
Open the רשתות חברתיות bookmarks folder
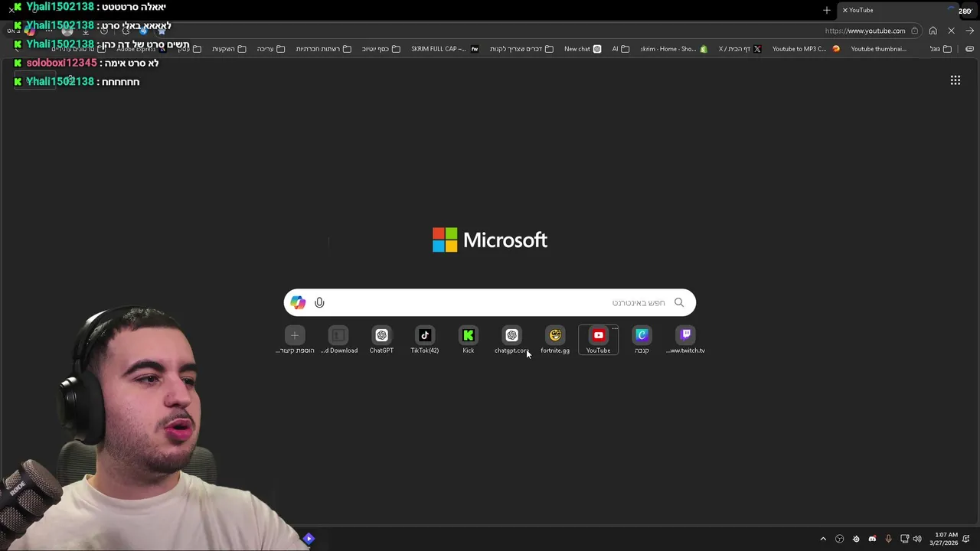pyautogui.click(x=323, y=49)
